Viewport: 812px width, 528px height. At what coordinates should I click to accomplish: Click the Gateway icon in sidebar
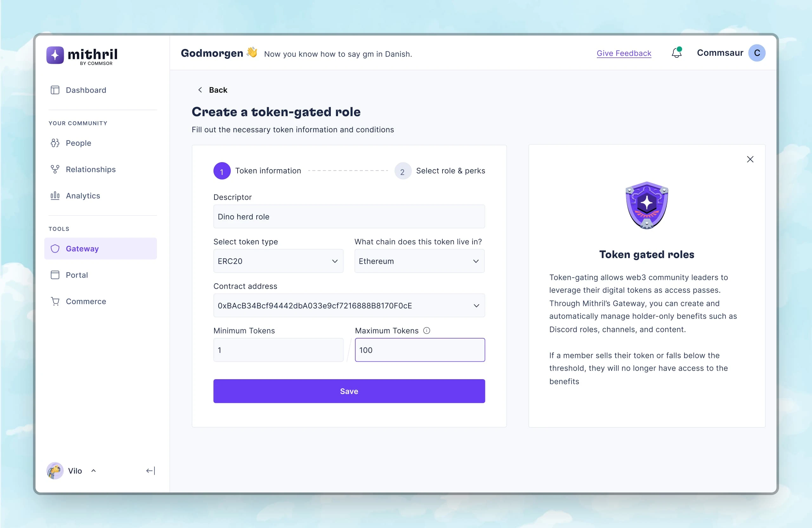tap(56, 248)
